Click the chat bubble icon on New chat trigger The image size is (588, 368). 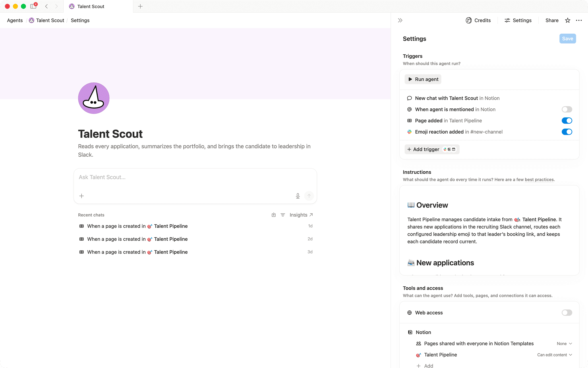409,98
